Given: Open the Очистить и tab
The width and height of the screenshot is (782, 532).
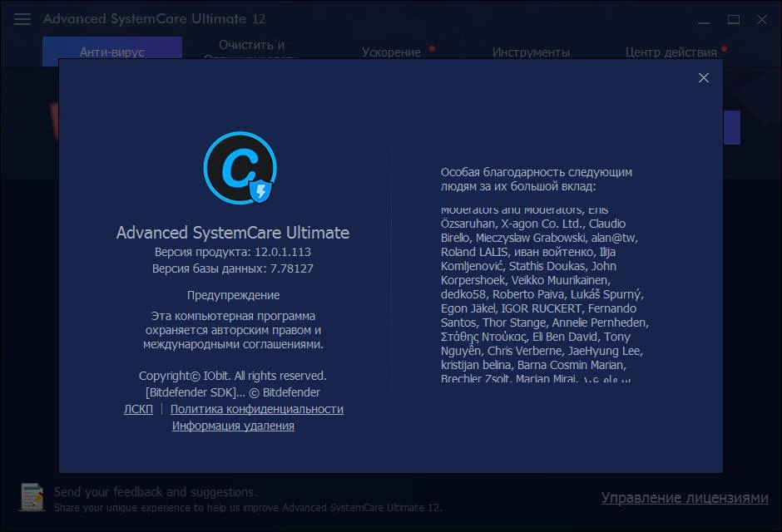Looking at the screenshot, I should click(x=252, y=45).
